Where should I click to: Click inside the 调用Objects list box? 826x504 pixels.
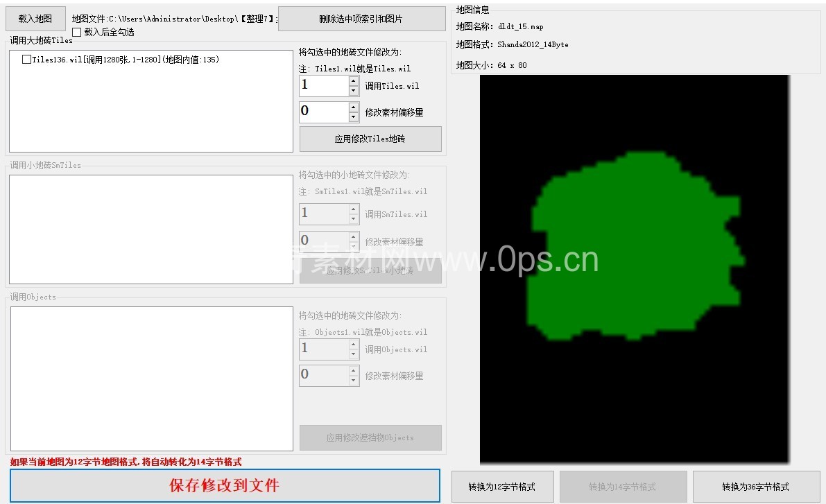tap(151, 379)
